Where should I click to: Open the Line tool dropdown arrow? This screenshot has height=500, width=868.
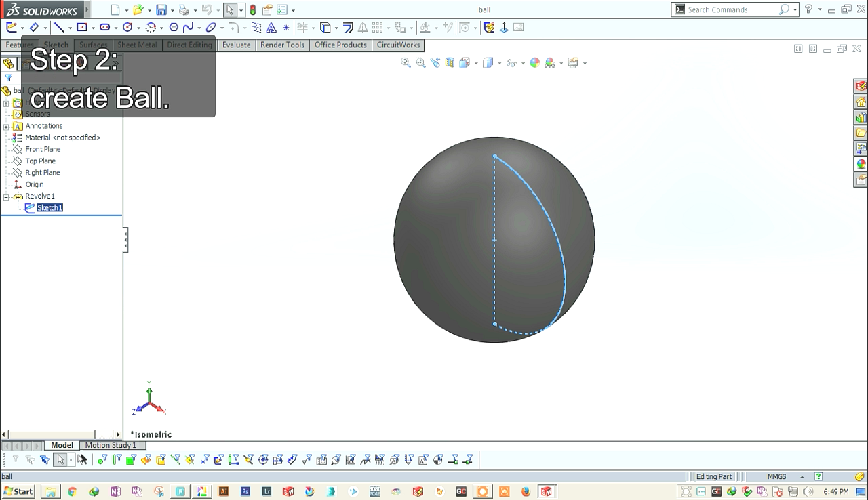(71, 28)
